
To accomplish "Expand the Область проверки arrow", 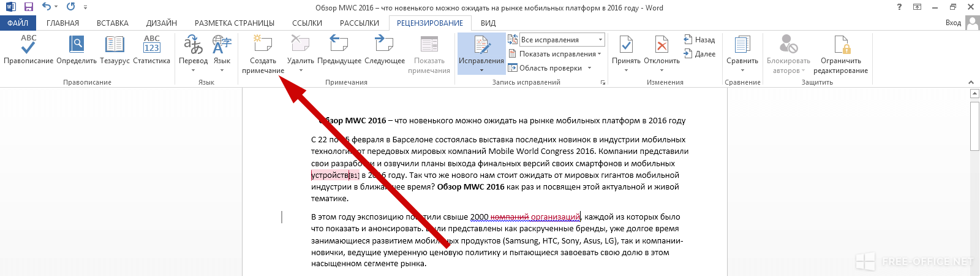I will tap(590, 68).
